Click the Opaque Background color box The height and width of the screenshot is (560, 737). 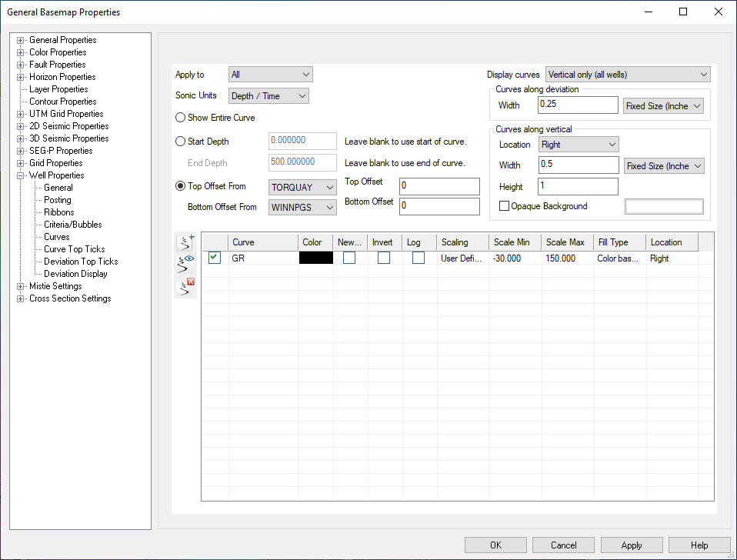pos(664,206)
